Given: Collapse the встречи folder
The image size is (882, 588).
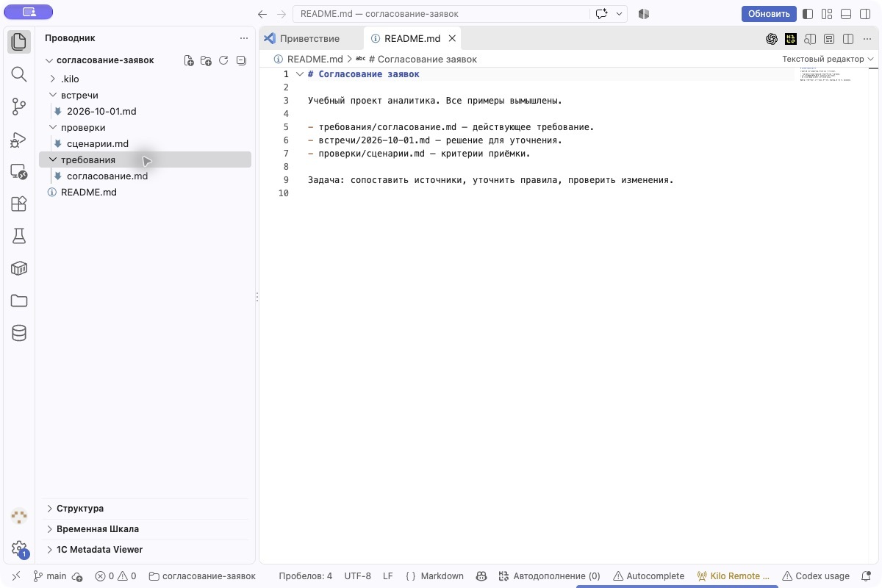Looking at the screenshot, I should (x=53, y=95).
